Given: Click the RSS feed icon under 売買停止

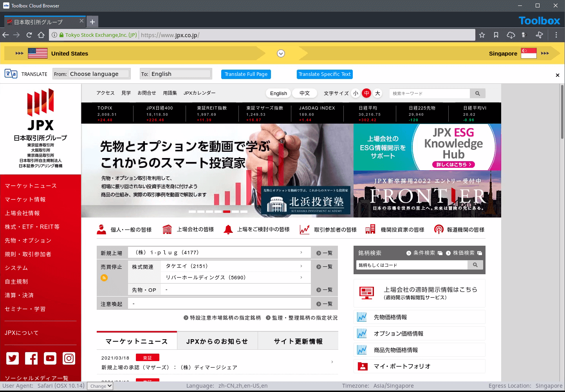Looking at the screenshot, I should pos(104,278).
